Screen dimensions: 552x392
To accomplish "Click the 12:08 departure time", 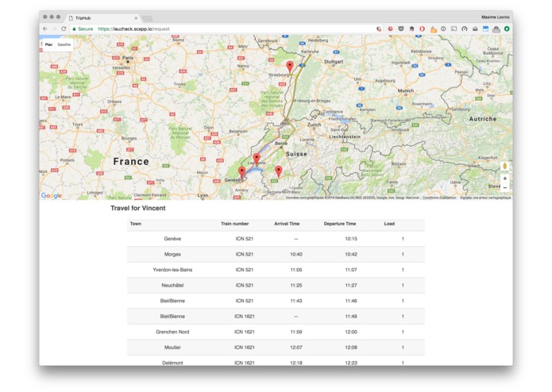I will pyautogui.click(x=351, y=347).
